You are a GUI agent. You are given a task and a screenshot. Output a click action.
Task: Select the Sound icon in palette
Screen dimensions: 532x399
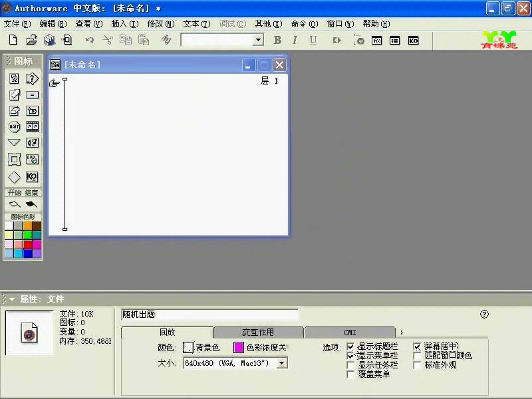[32, 143]
